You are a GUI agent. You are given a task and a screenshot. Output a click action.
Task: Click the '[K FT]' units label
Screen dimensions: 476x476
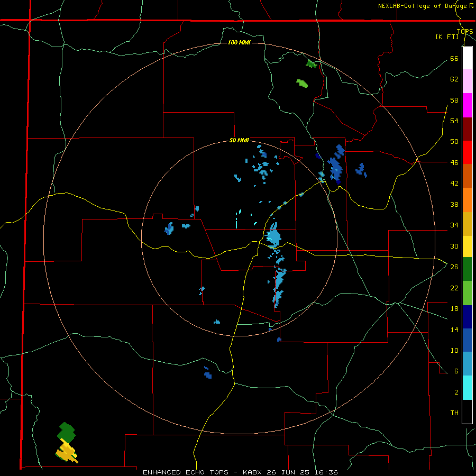coord(447,37)
